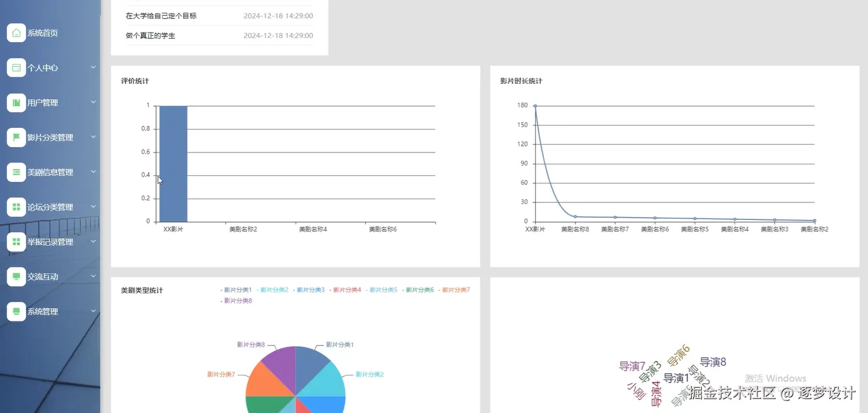This screenshot has width=868, height=413.
Task: Expand the 用户管理 submenu
Action: click(x=92, y=101)
